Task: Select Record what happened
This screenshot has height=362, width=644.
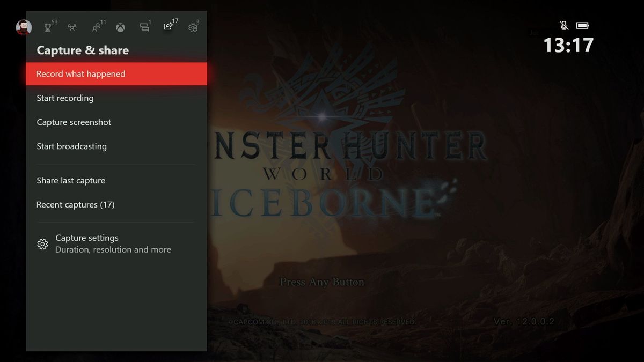Action: (x=80, y=73)
